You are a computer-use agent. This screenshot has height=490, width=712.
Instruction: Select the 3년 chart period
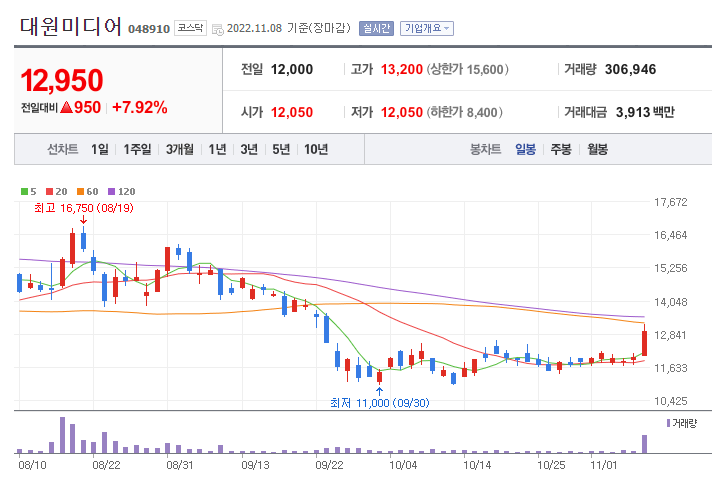(x=249, y=149)
